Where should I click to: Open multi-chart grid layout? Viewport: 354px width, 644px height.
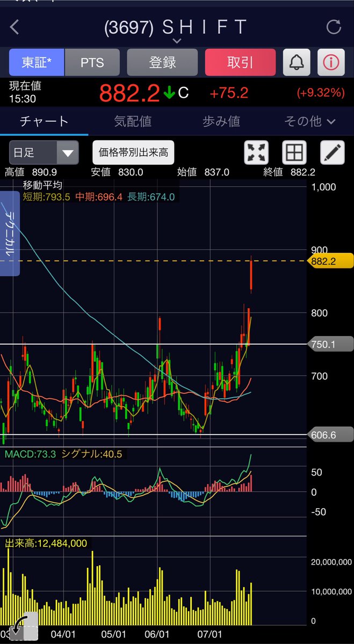point(294,153)
